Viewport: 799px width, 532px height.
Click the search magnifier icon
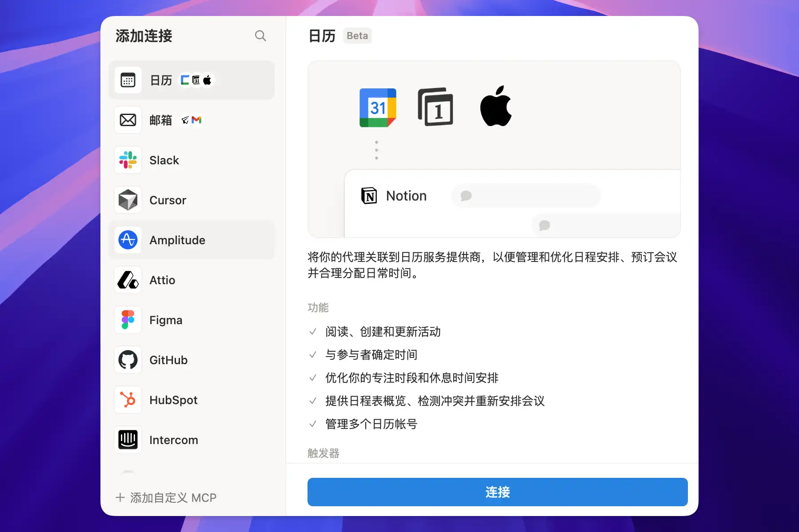[x=260, y=36]
